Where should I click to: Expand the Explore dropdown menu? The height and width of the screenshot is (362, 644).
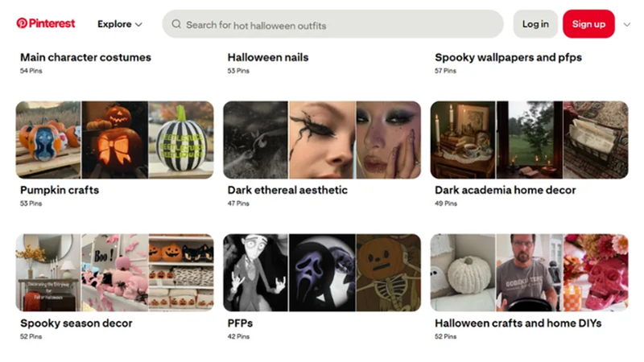[119, 24]
